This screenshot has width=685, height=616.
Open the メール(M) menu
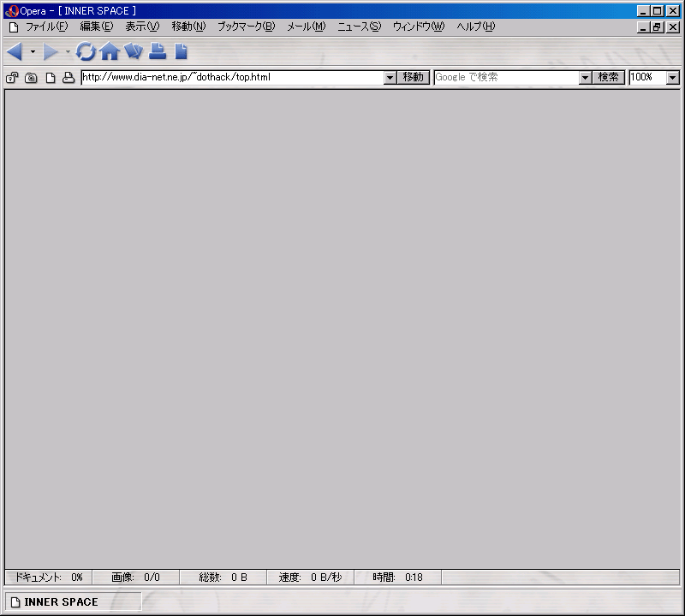[307, 27]
